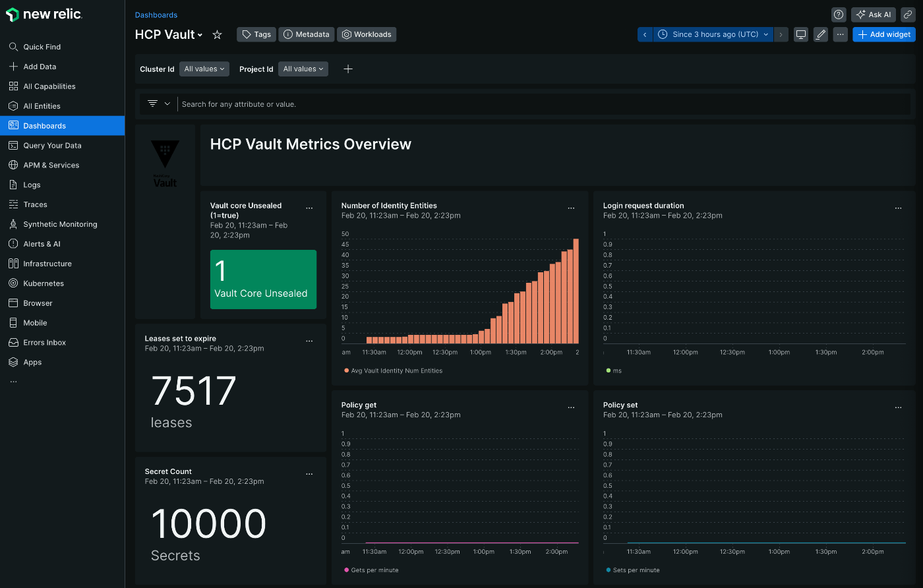Click the tallest bar in Identity Entities chart
The height and width of the screenshot is (588, 923).
click(576, 291)
